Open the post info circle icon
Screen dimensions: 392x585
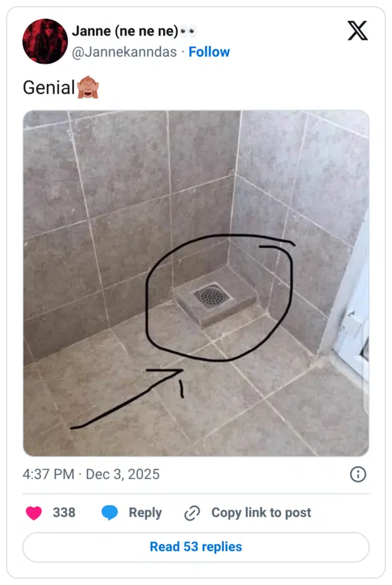[x=358, y=474]
